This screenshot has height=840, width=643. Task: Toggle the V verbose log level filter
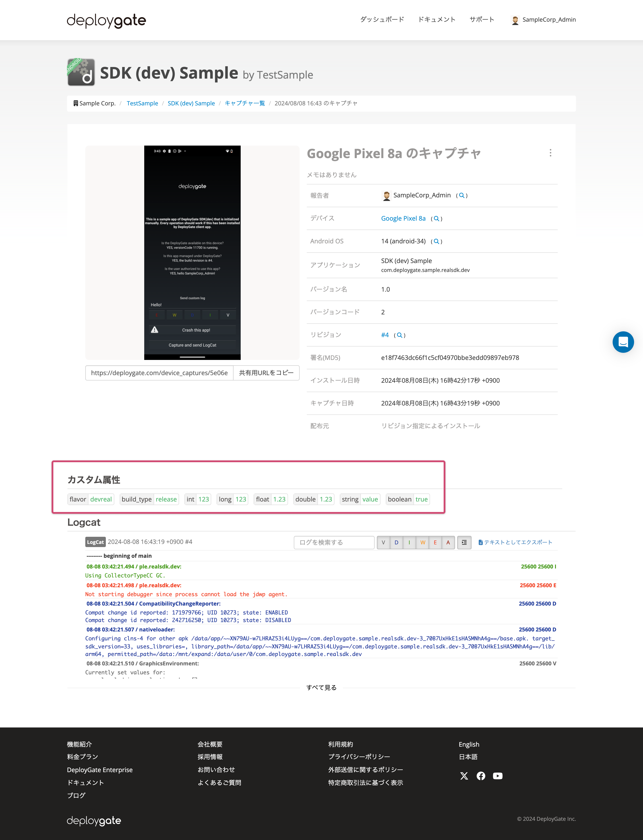(x=383, y=542)
